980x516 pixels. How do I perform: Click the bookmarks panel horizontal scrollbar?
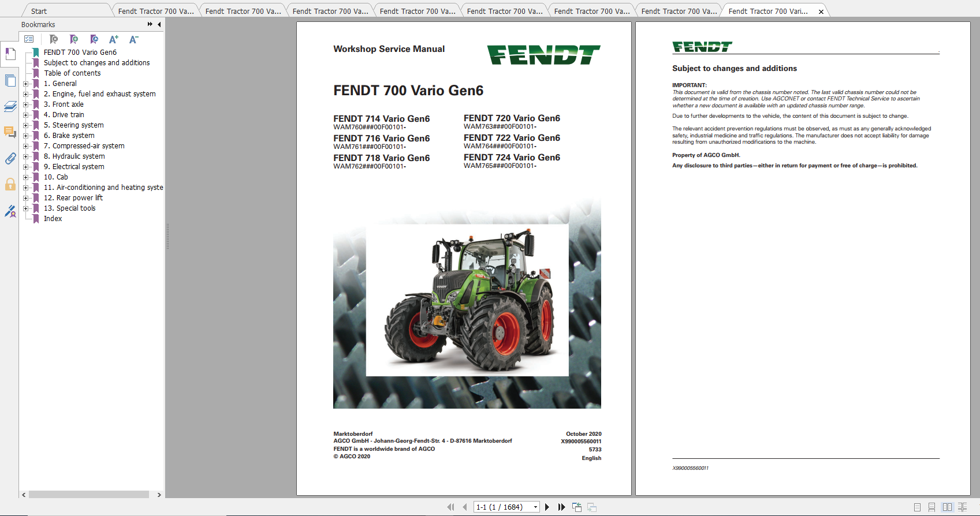[x=89, y=495]
